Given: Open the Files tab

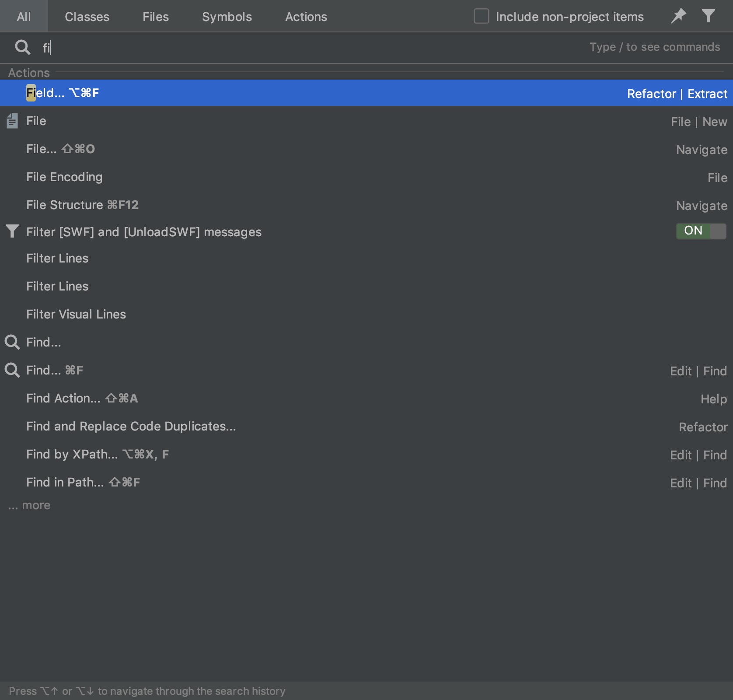Looking at the screenshot, I should click(156, 16).
